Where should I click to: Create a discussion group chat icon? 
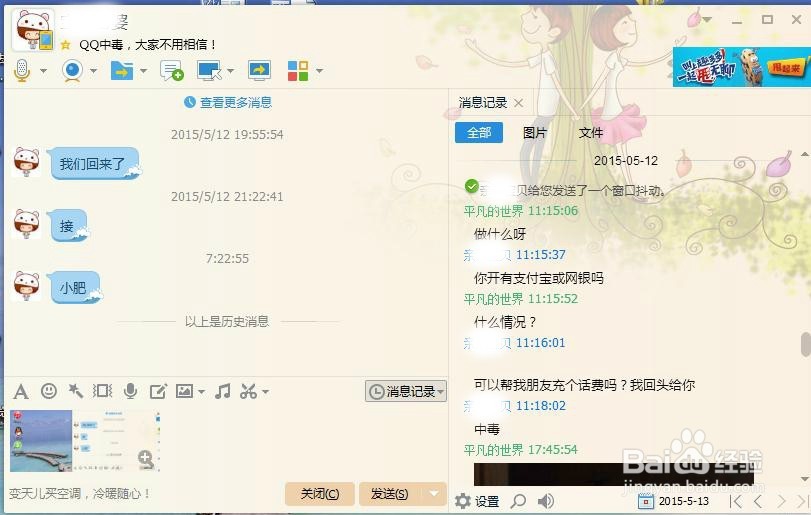172,70
